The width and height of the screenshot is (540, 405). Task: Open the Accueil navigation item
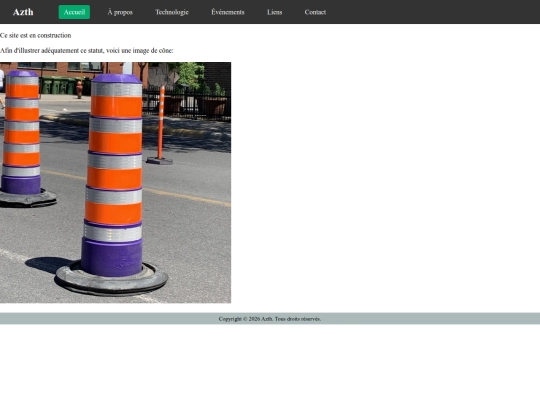click(x=74, y=12)
